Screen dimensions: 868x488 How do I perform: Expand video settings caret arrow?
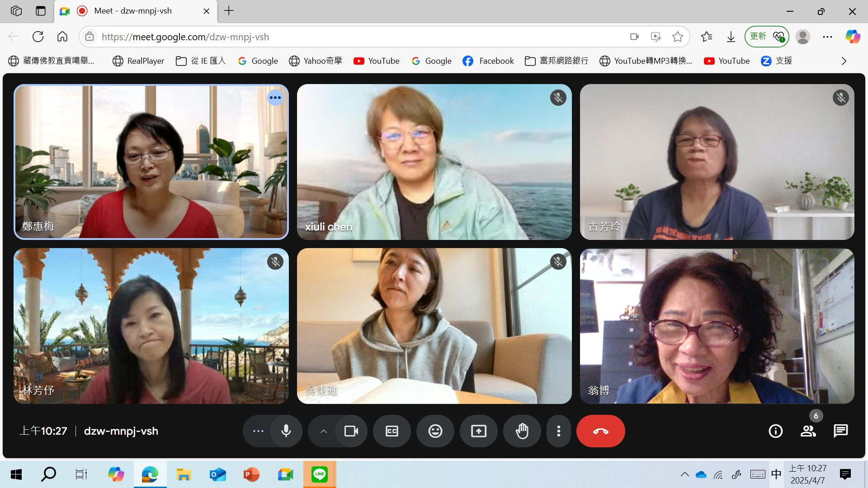[323, 431]
